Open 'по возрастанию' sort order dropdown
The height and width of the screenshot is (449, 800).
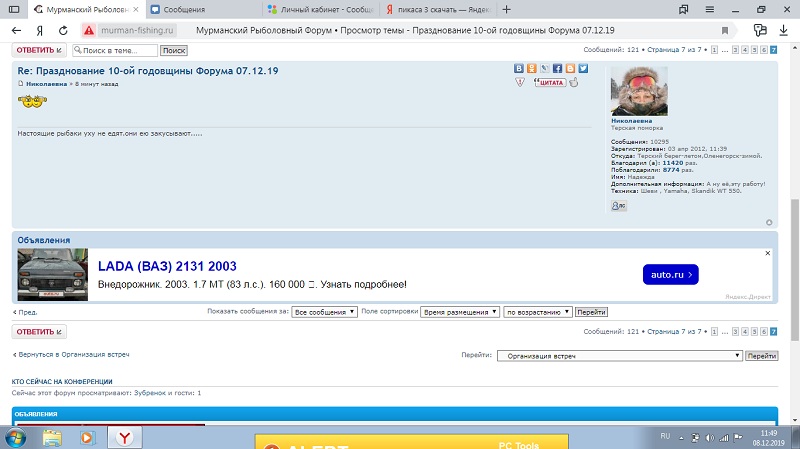(538, 312)
